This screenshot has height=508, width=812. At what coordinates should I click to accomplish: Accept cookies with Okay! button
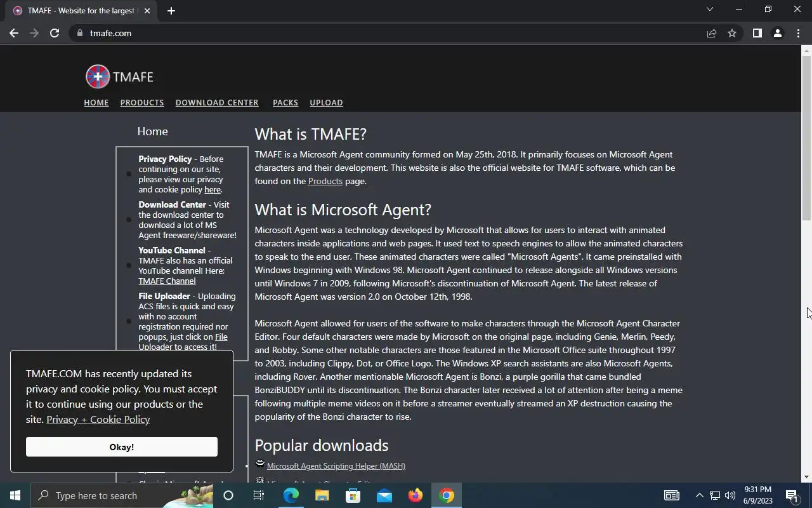[122, 447]
